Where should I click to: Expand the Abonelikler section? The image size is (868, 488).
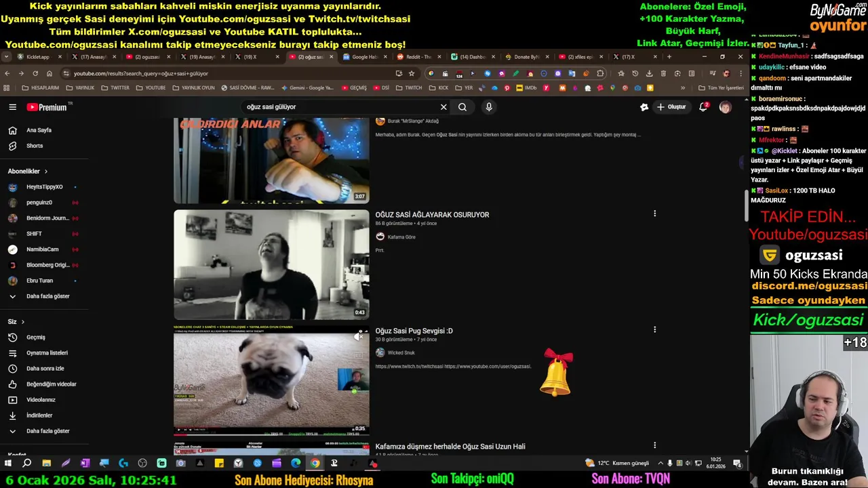tap(28, 171)
